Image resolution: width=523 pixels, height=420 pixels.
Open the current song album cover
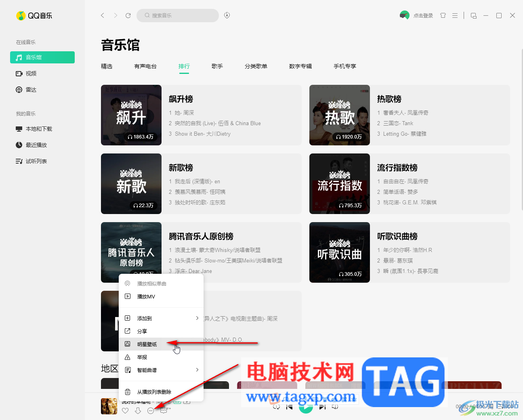[x=109, y=406]
